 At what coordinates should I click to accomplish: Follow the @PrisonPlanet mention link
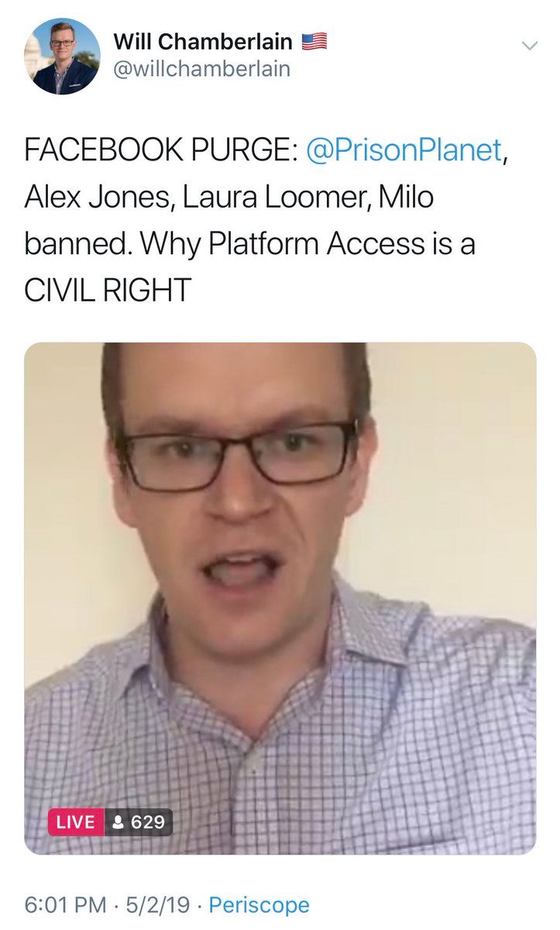coord(404,150)
